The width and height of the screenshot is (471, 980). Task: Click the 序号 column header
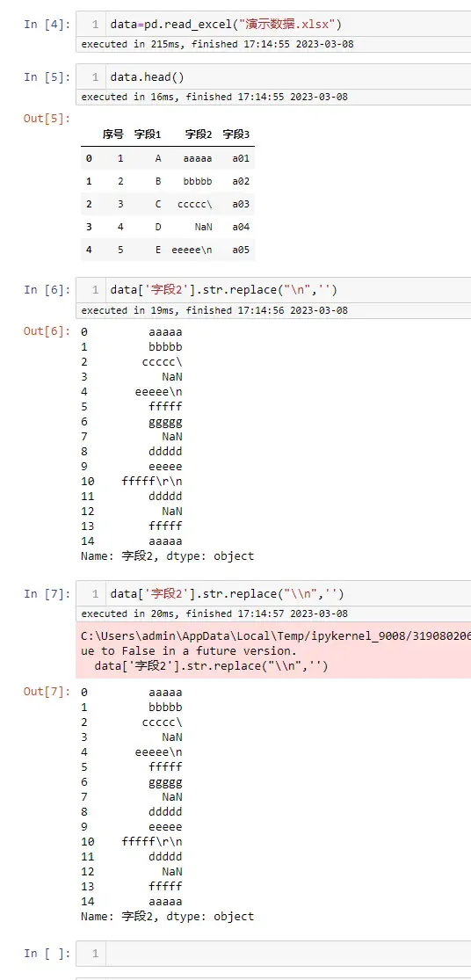(113, 134)
